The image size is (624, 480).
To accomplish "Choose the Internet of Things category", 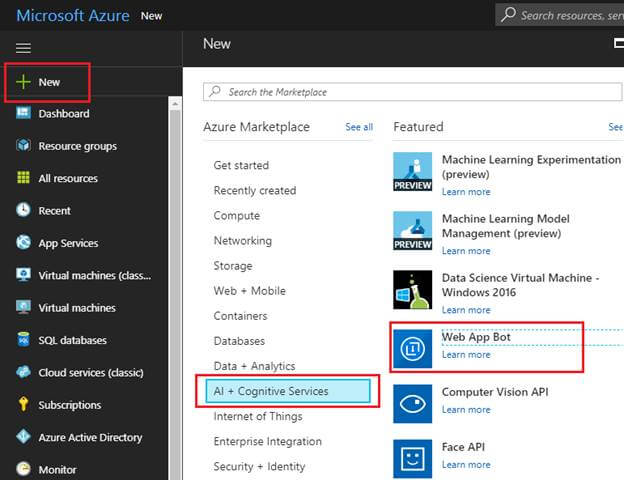I will click(258, 416).
